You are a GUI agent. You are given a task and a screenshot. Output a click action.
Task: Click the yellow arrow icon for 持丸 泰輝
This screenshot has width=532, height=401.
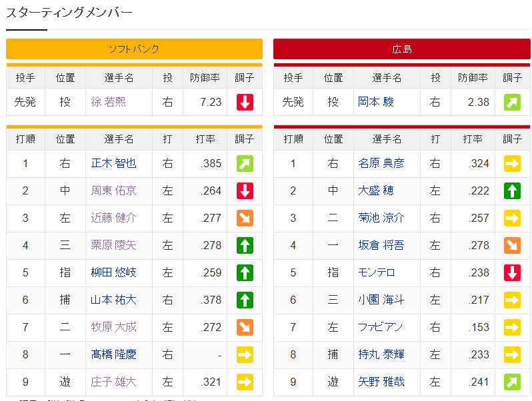[512, 354]
